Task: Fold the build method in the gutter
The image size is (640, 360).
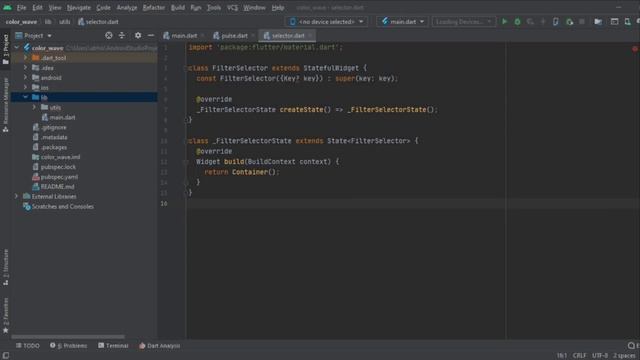Action: (x=186, y=162)
